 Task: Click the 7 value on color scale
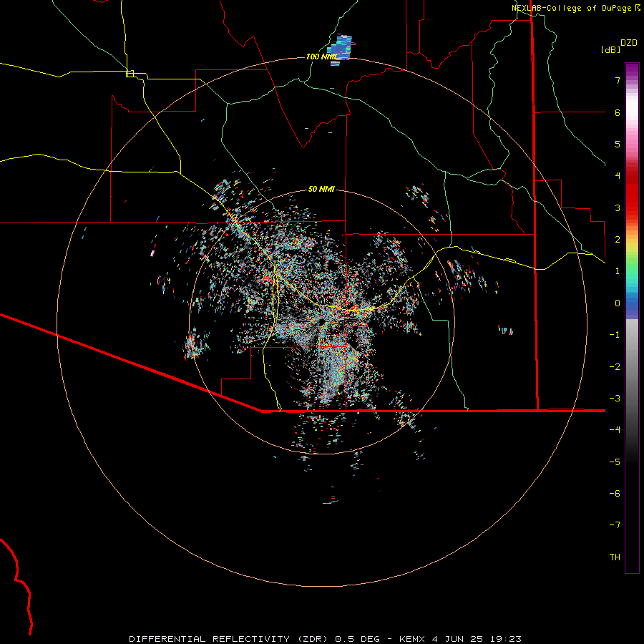[618, 80]
